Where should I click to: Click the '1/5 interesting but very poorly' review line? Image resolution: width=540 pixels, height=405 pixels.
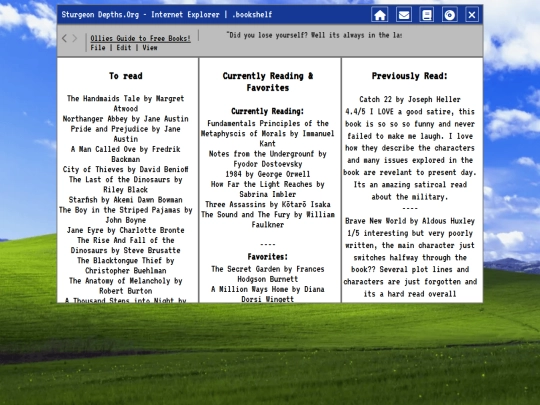[410, 233]
